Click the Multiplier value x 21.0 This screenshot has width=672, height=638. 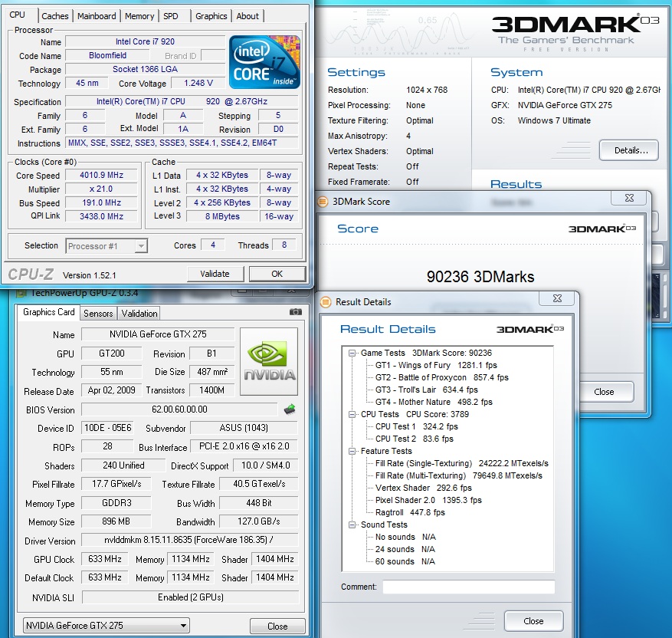102,189
